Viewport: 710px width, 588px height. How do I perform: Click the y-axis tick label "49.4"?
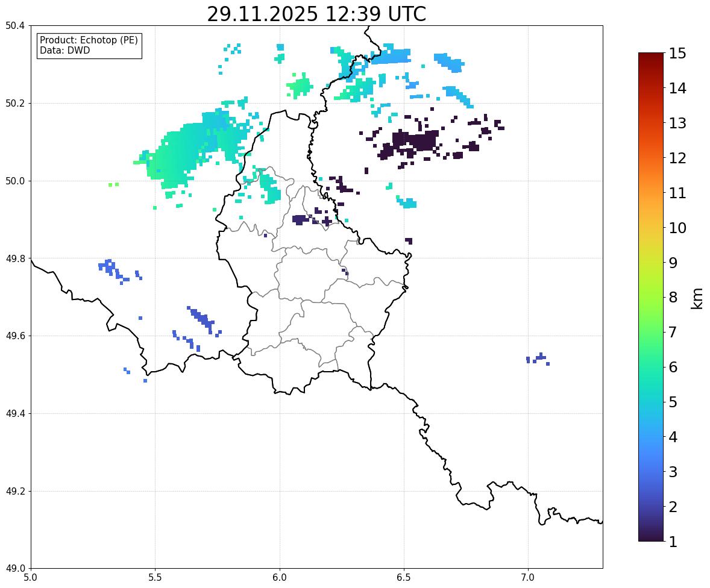(15, 414)
